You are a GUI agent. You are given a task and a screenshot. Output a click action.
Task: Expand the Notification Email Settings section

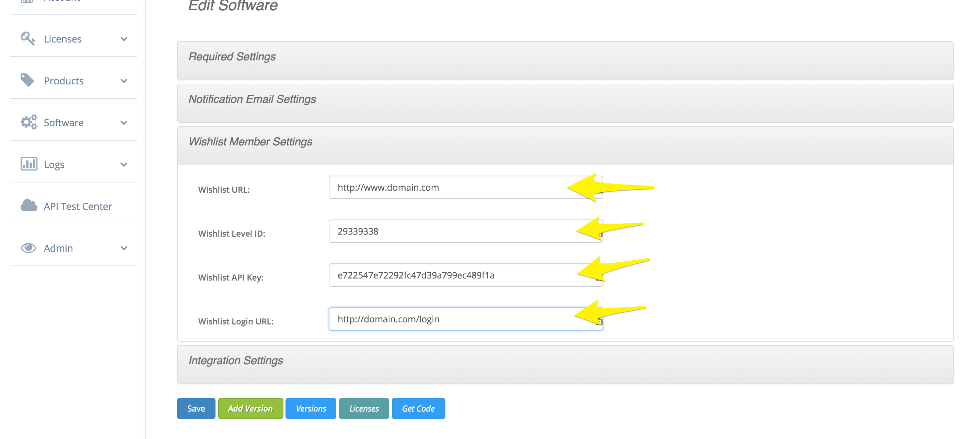pos(565,103)
